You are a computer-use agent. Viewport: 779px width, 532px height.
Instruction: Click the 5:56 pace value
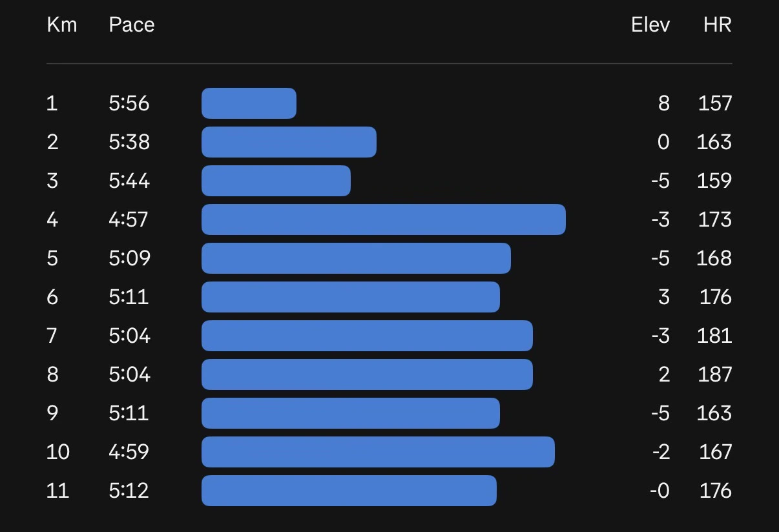point(129,103)
